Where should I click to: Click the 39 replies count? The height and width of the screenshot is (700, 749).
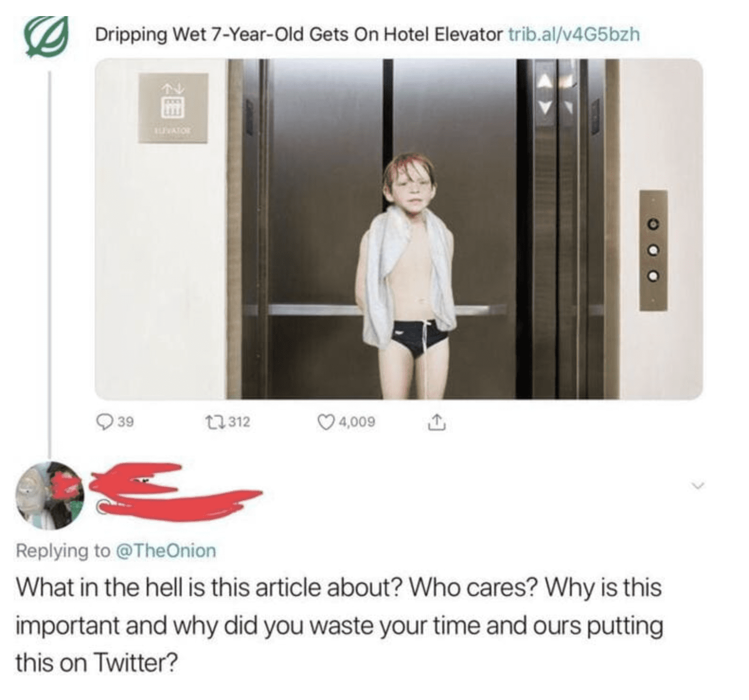tap(125, 421)
